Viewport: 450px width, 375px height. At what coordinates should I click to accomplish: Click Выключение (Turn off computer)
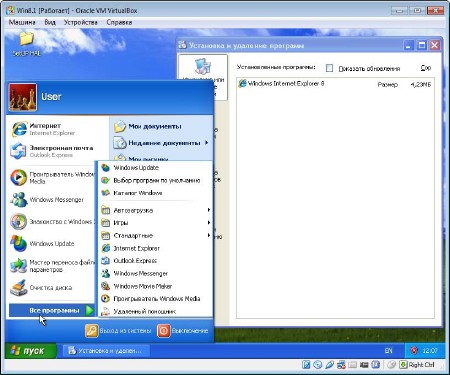183,331
